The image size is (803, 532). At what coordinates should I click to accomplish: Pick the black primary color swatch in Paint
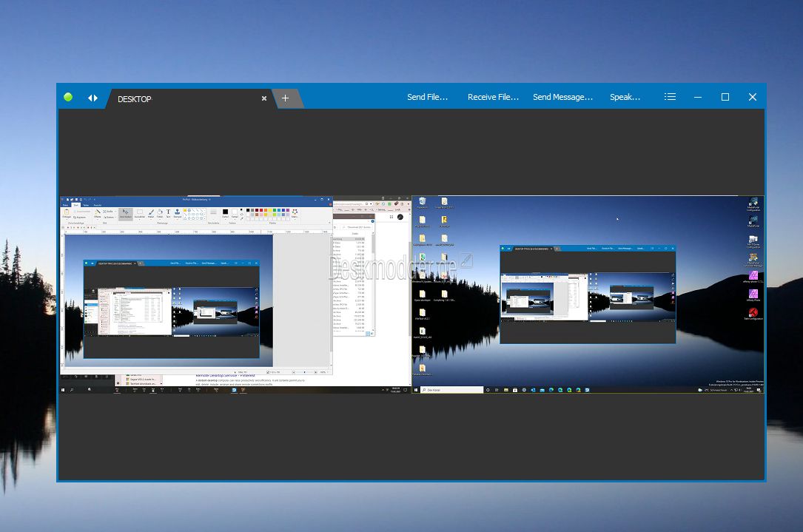pyautogui.click(x=225, y=212)
